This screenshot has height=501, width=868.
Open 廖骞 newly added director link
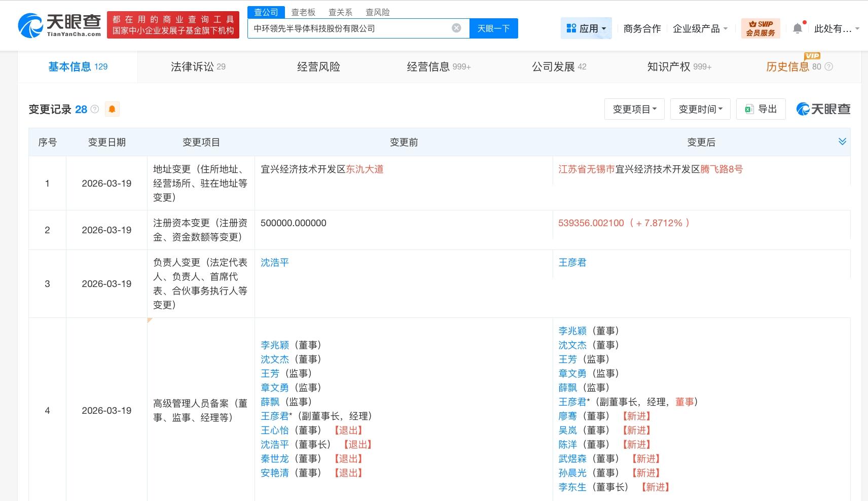tap(568, 416)
